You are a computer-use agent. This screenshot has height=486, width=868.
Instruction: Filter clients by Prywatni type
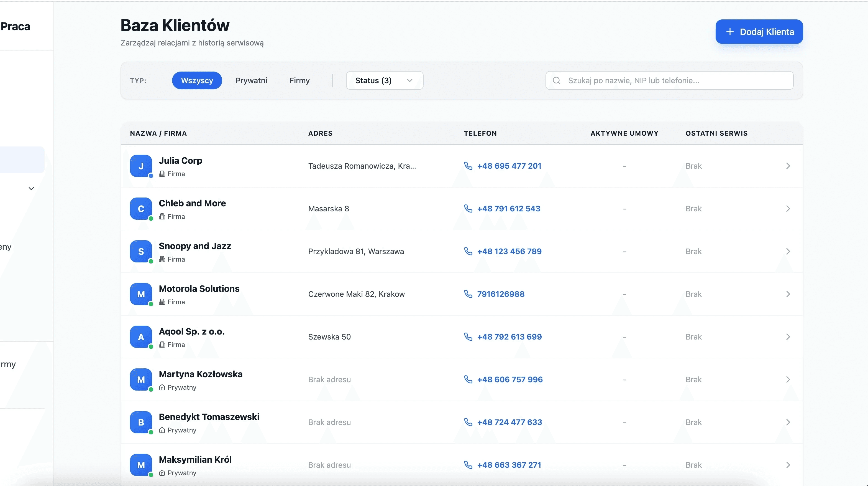click(251, 81)
